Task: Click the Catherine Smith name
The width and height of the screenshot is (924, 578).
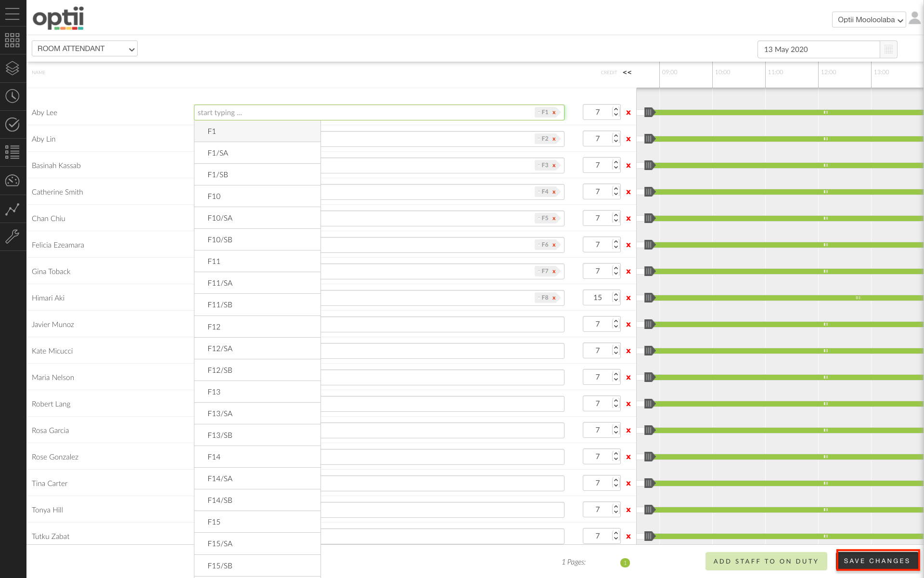Action: 57,192
